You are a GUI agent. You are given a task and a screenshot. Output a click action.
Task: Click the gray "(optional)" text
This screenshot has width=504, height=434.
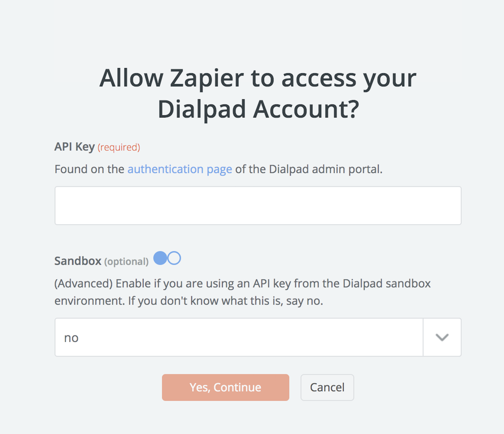click(x=126, y=262)
